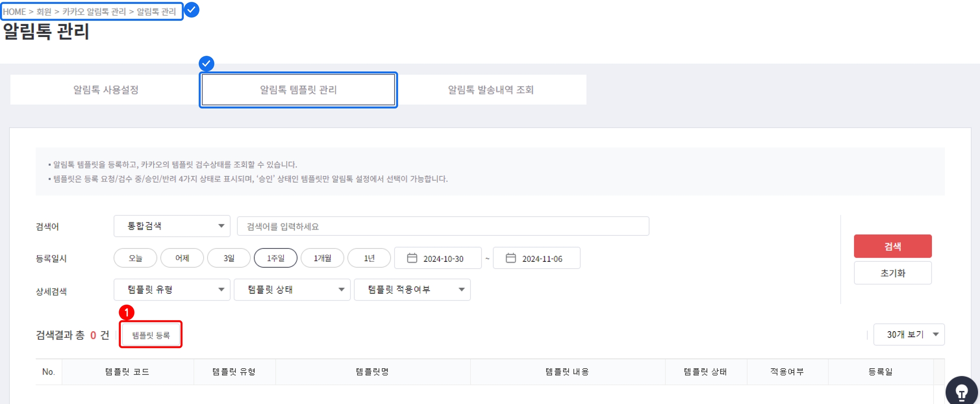Click the end date calendar icon
980x404 pixels.
(510, 258)
